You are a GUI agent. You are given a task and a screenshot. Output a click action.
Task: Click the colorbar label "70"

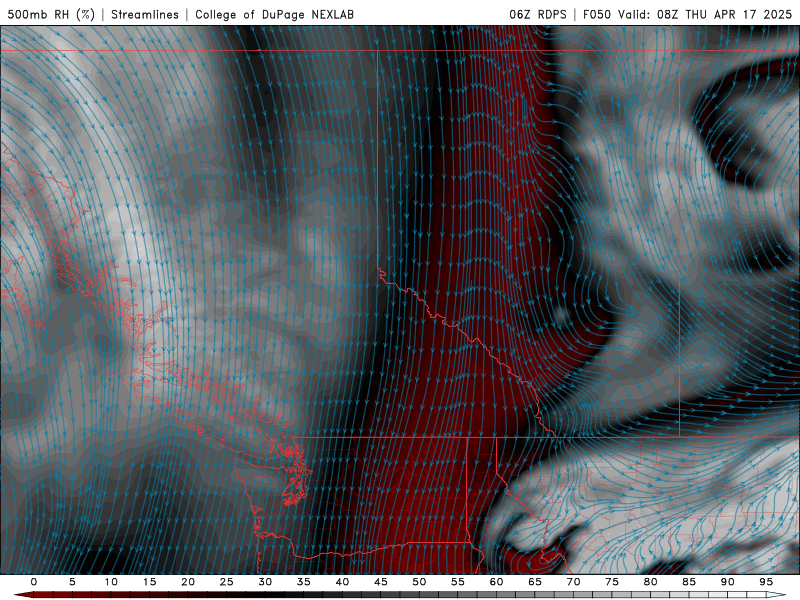(x=573, y=582)
